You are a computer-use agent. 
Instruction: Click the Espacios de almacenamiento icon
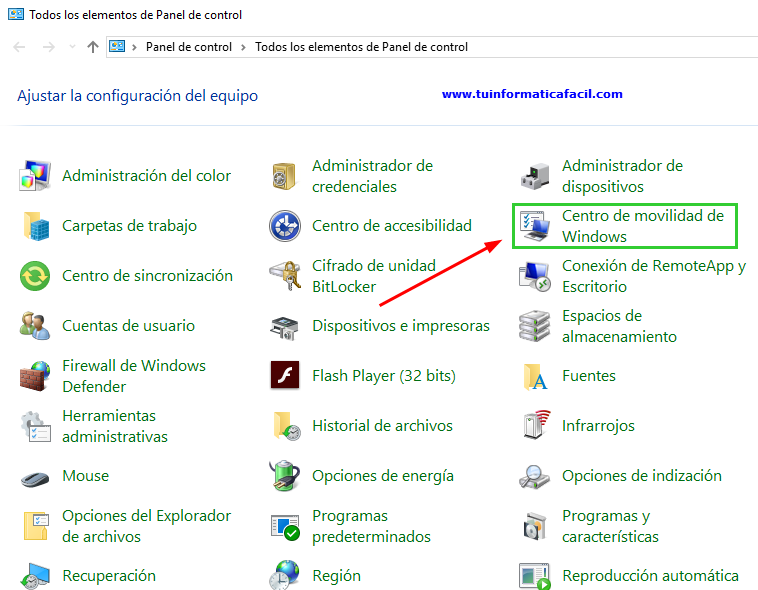pos(534,326)
